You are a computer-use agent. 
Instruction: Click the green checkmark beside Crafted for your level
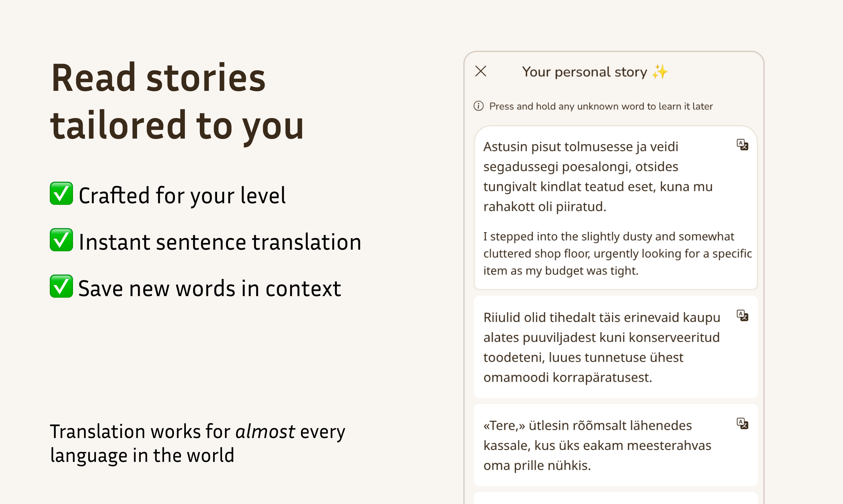point(61,194)
